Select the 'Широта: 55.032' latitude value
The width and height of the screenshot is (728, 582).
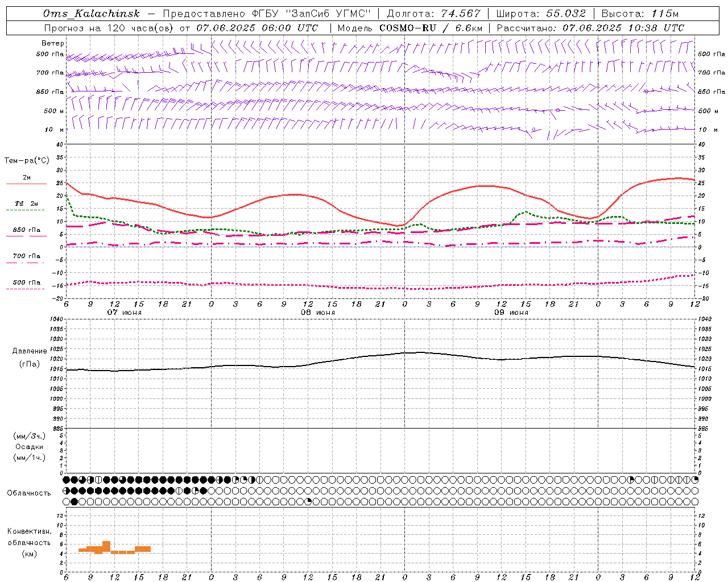tap(541, 14)
